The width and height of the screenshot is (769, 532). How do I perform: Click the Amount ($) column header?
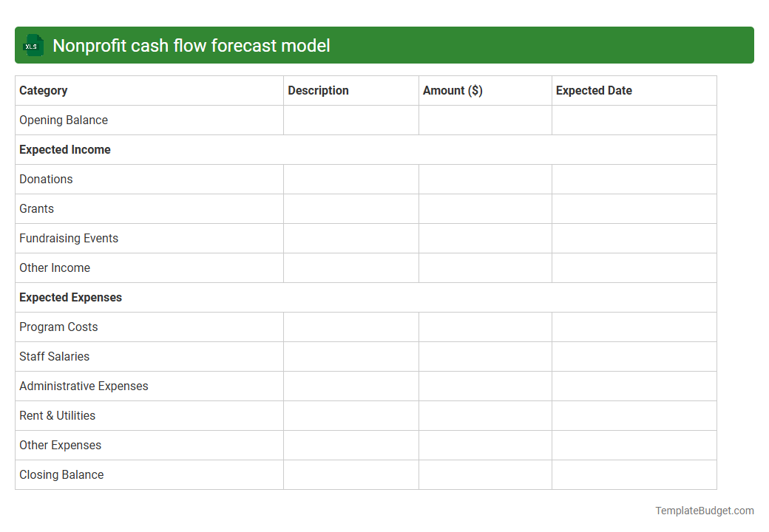coord(453,90)
